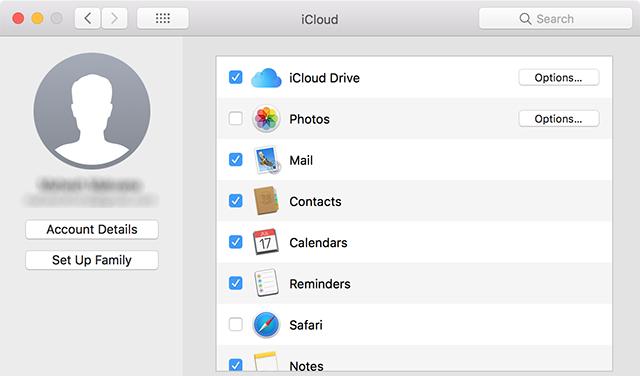
Task: Close the iCloud window with red button
Action: 18,18
